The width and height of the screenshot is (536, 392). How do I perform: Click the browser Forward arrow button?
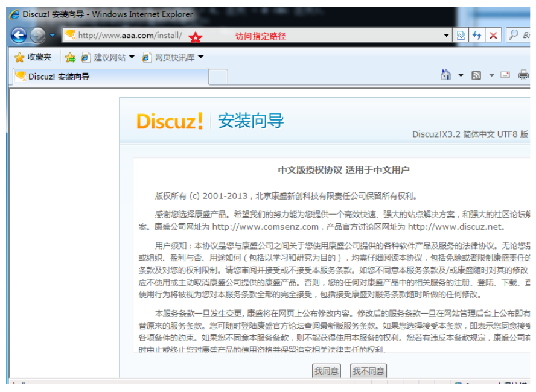37,35
